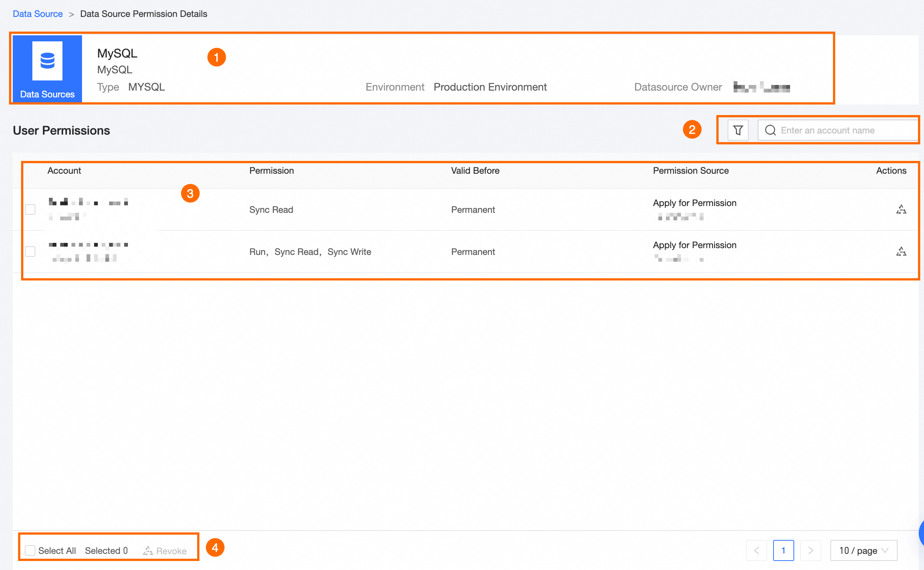Click the Data Source Permission Details breadcrumb
The image size is (924, 570).
144,14
